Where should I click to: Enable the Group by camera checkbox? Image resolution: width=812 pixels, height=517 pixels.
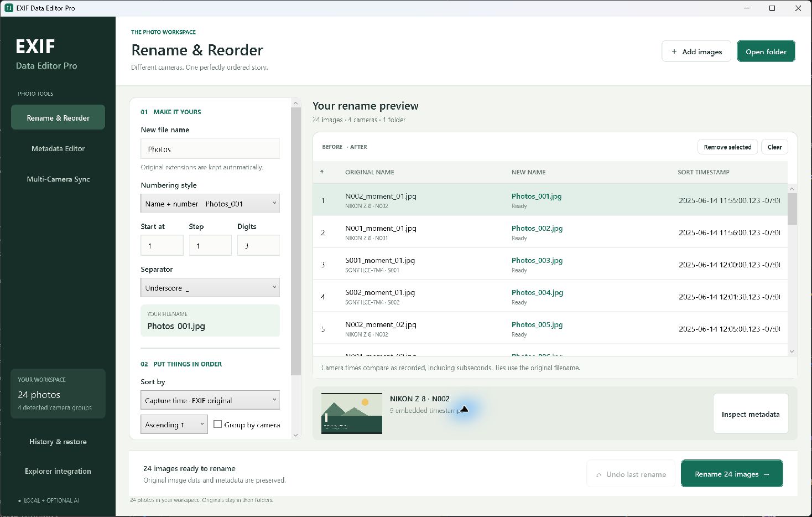click(218, 424)
